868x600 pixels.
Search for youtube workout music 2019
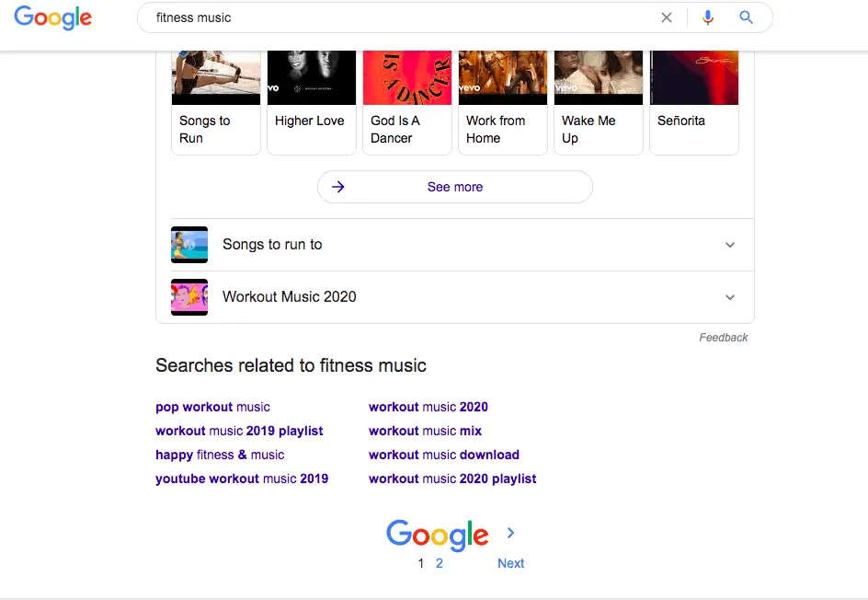pyautogui.click(x=242, y=479)
